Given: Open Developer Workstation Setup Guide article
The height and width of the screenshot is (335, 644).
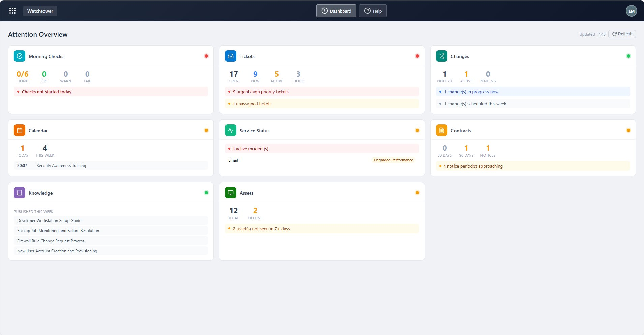Looking at the screenshot, I should tap(111, 221).
